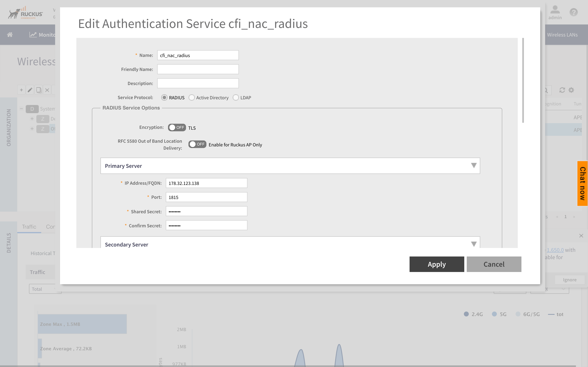Switch to the Traffic tab
The image size is (588, 367).
29,227
